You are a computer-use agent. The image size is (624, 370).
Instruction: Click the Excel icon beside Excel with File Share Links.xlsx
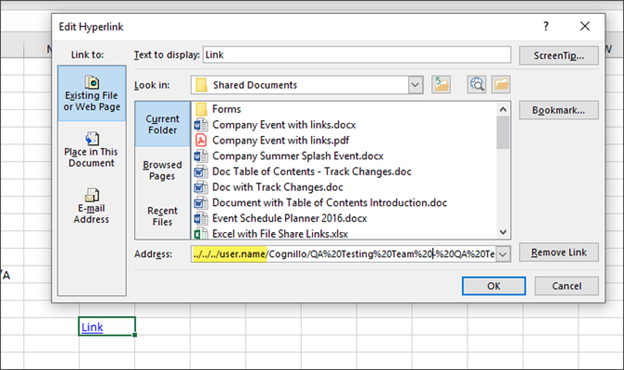[201, 234]
